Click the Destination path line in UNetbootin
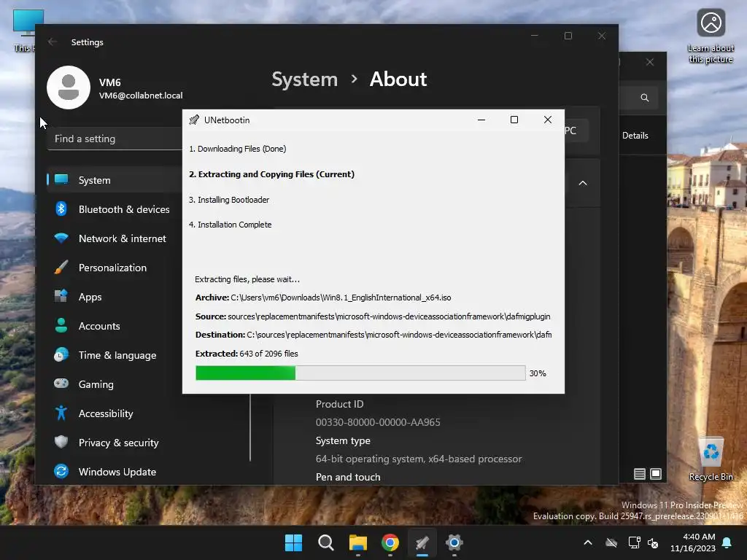 click(373, 335)
